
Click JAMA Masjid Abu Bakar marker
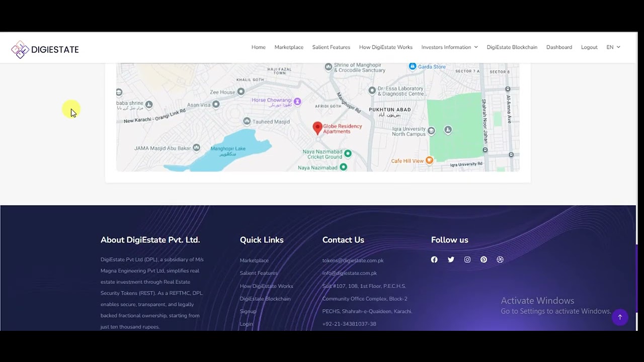(196, 147)
